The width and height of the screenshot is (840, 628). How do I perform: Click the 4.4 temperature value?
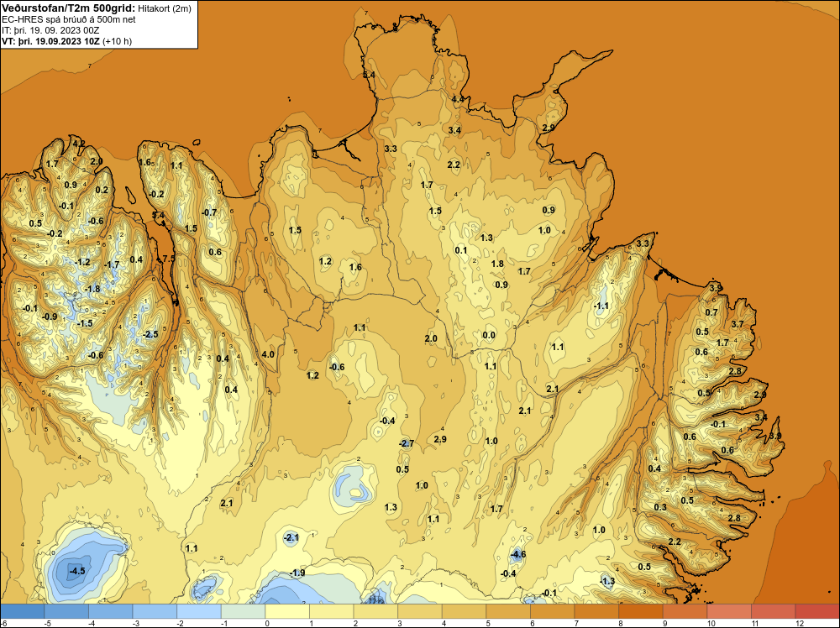point(458,99)
